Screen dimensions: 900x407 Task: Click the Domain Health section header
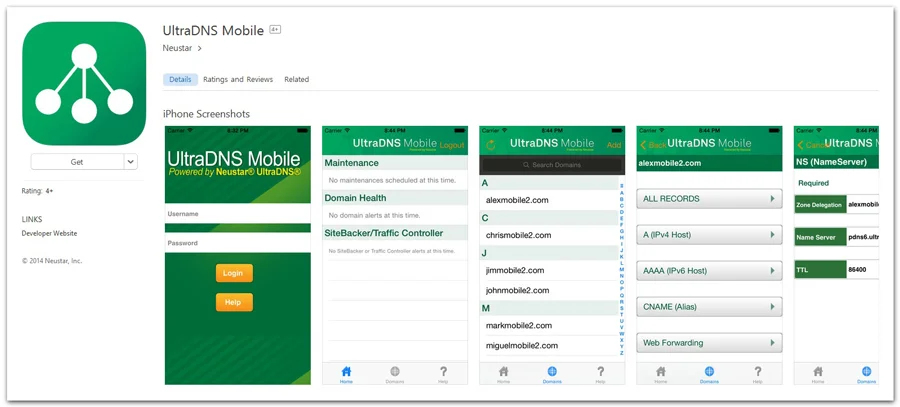click(x=395, y=198)
